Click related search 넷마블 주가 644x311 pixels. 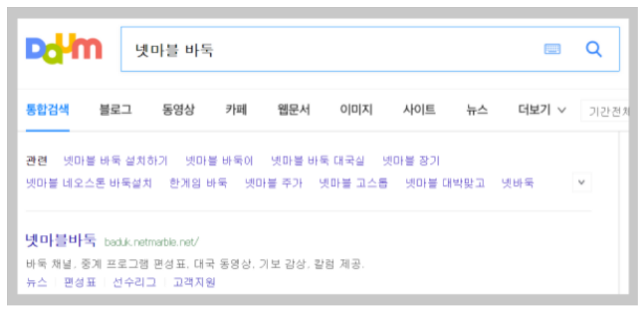pyautogui.click(x=274, y=183)
